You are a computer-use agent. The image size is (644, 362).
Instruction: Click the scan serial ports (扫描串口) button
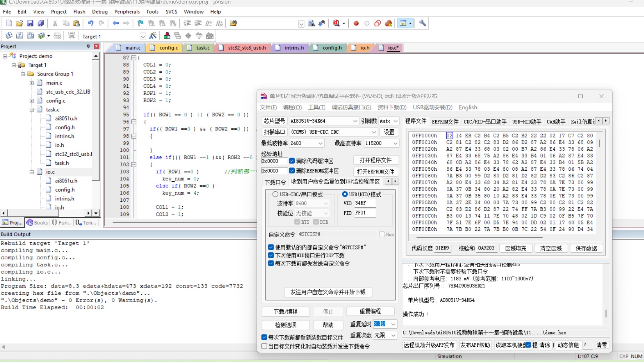click(x=274, y=132)
